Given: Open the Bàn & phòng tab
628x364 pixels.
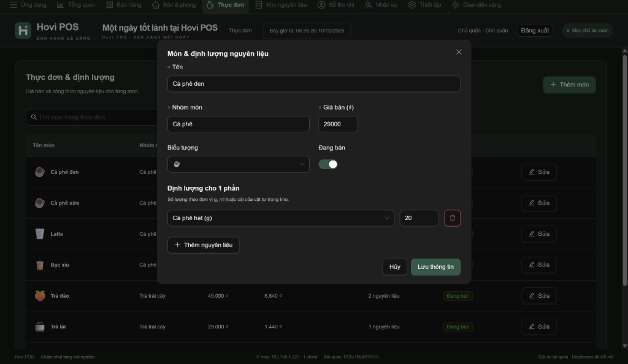Looking at the screenshot, I should (x=174, y=5).
